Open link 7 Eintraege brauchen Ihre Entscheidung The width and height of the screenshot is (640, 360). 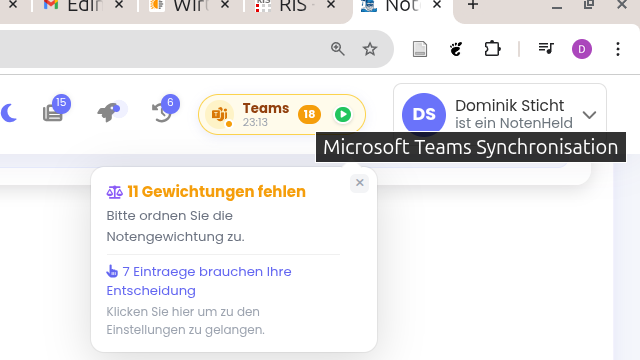[199, 281]
